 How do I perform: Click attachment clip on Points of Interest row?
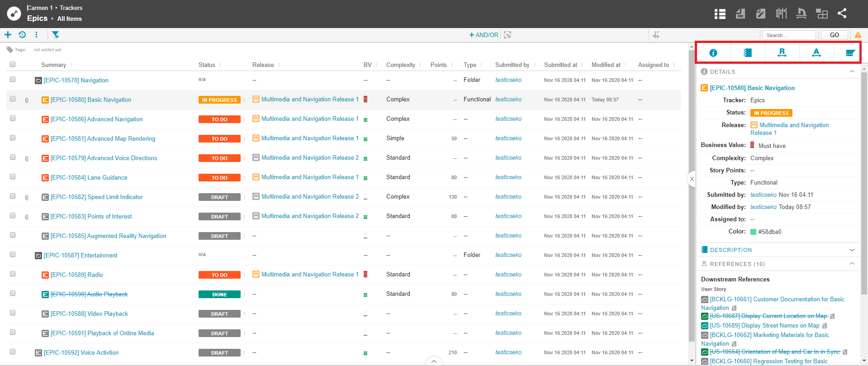point(27,217)
